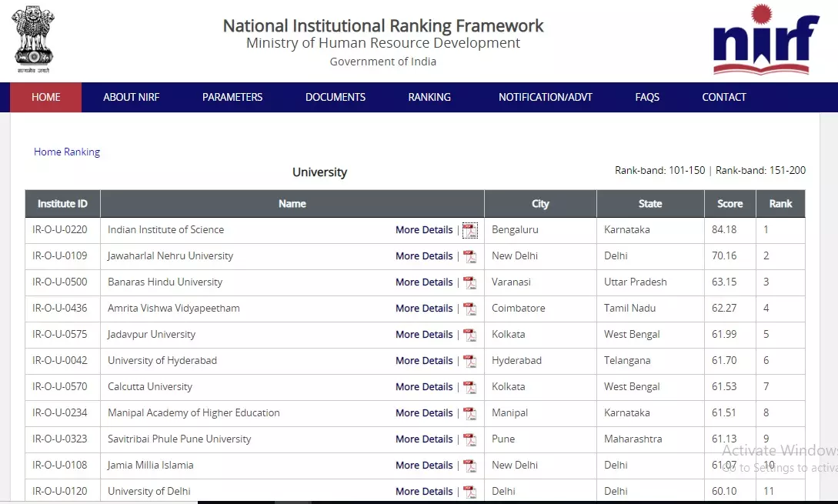Open PDF icon for Indian Institute of Science
838x504 pixels.
(x=469, y=230)
